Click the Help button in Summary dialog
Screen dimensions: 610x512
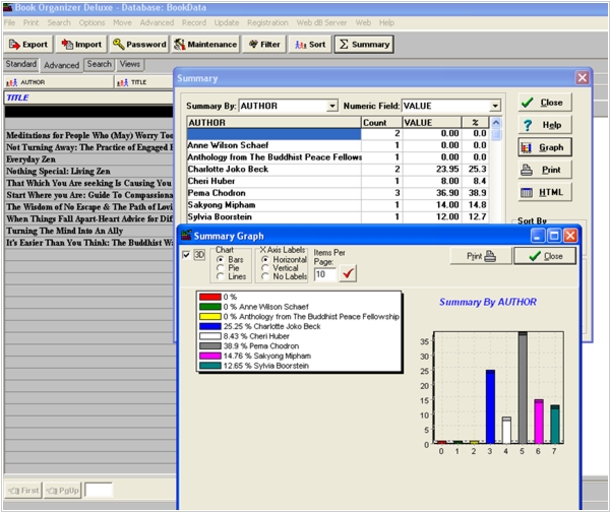click(544, 125)
